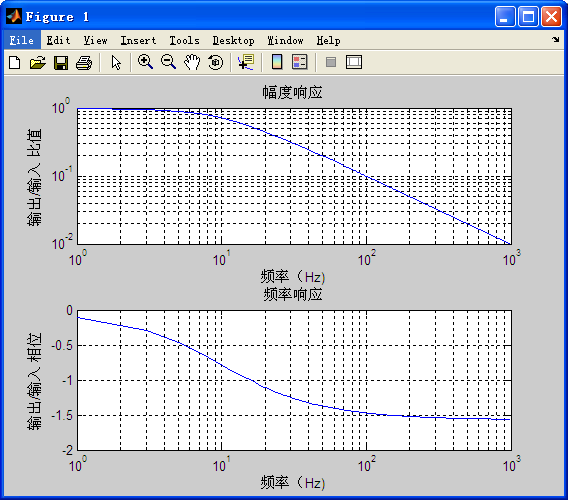Dock the figure with corner arrow

[x=556, y=39]
